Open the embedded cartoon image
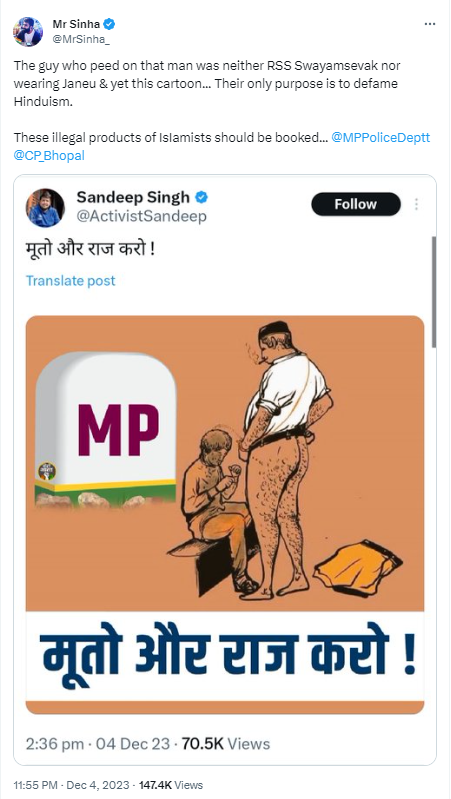This screenshot has height=799, width=451. click(225, 515)
